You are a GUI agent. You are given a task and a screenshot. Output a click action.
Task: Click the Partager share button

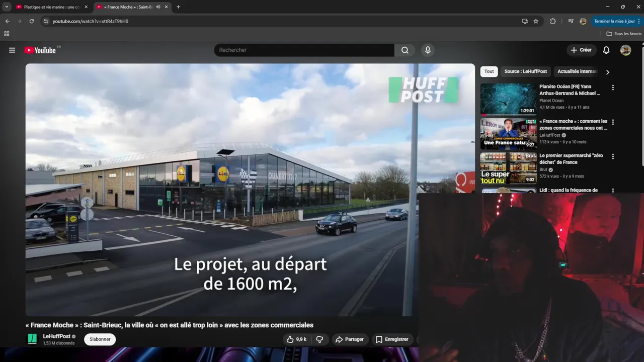349,339
